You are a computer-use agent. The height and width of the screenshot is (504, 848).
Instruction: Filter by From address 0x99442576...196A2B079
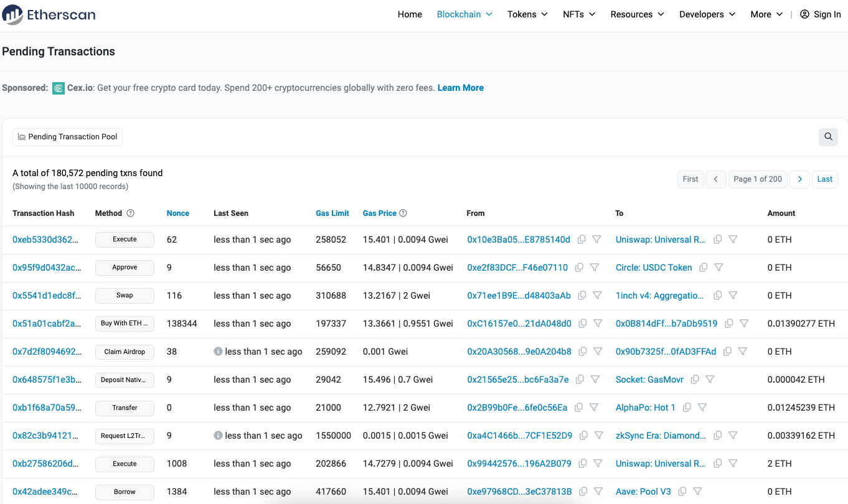tap(598, 464)
